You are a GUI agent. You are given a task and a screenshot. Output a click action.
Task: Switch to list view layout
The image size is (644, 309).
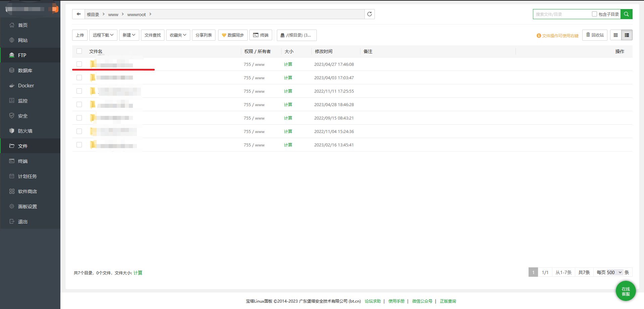point(627,35)
